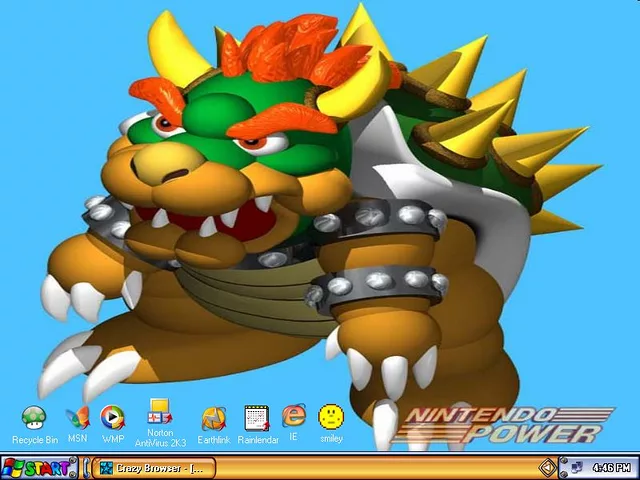Viewport: 640px width, 480px height.
Task: Open the Start menu
Action: pos(39,468)
